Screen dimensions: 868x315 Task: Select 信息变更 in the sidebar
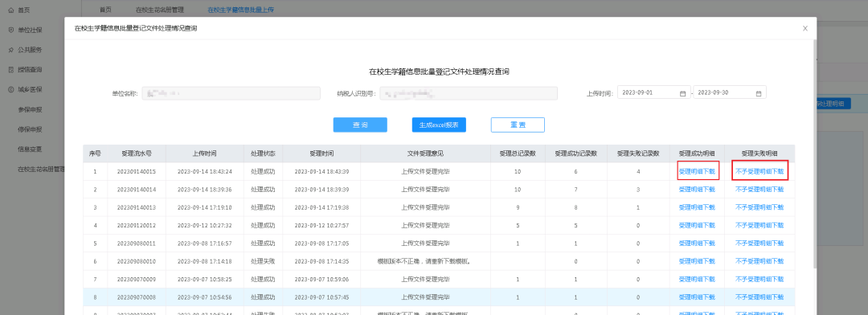click(30, 149)
